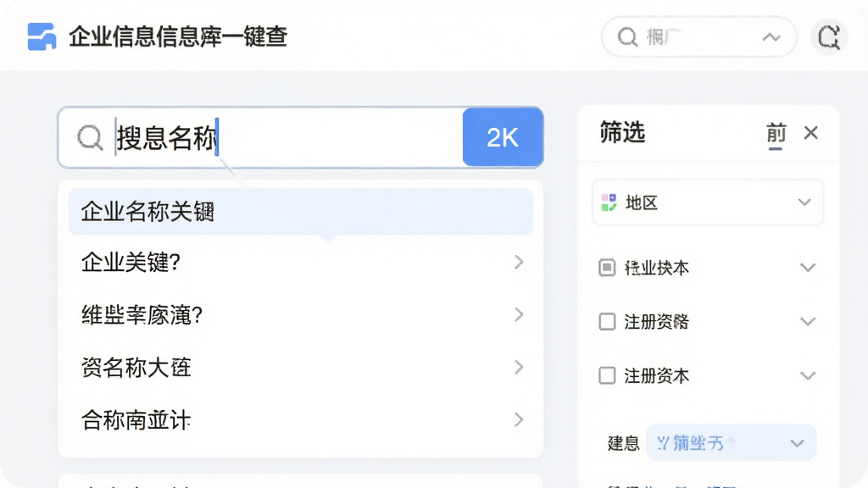Click the chevron on the 合称南並计 row
The image size is (868, 488).
tap(519, 419)
